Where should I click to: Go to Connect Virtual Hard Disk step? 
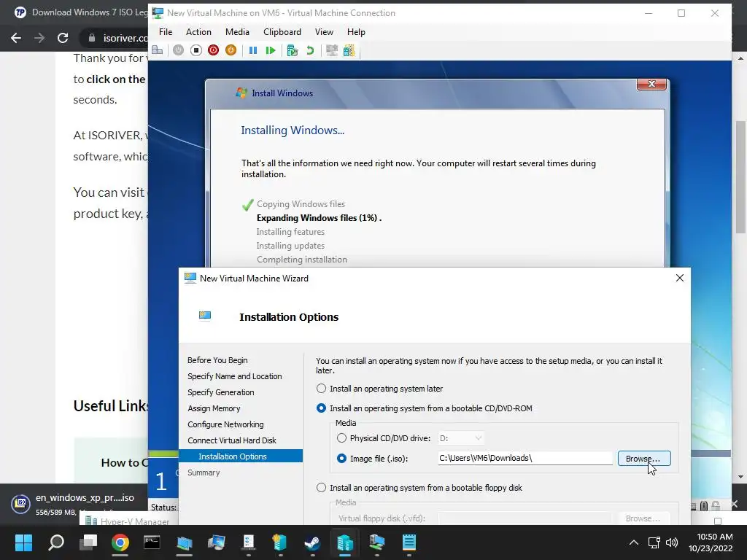pos(232,440)
